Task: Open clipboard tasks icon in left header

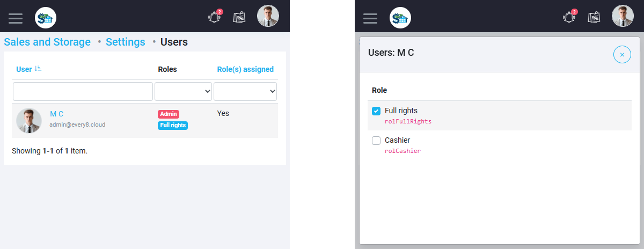Action: pos(239,17)
